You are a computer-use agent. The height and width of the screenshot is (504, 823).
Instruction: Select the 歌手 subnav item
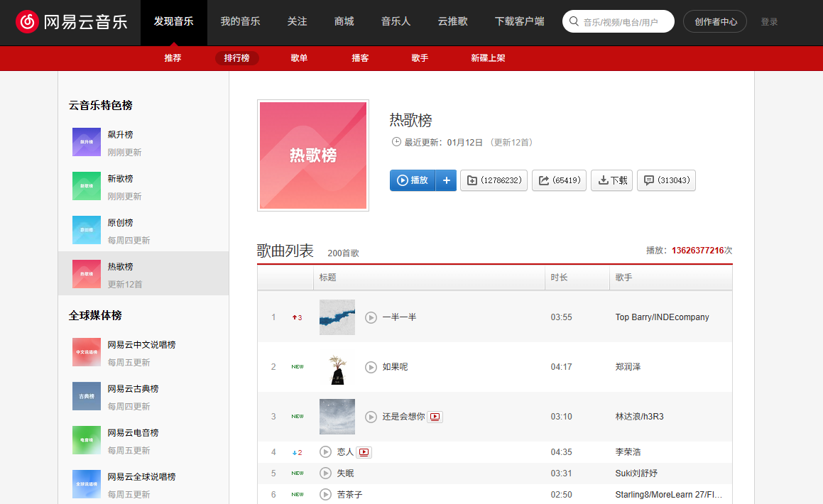pos(420,58)
